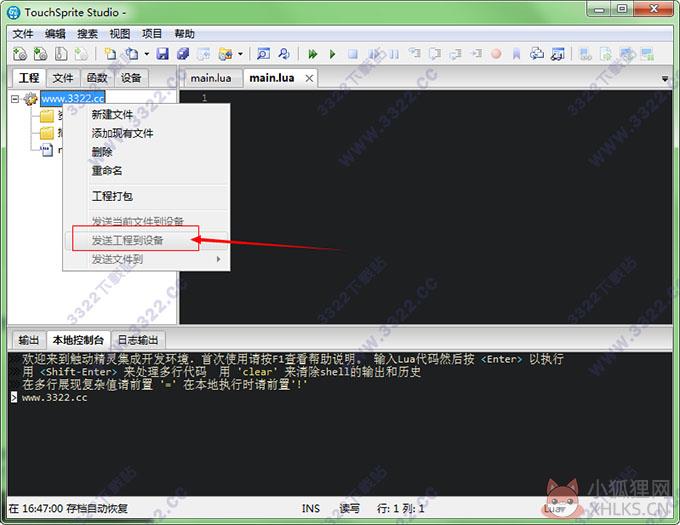Switch to the inactive first main.lua tab

[x=211, y=78]
